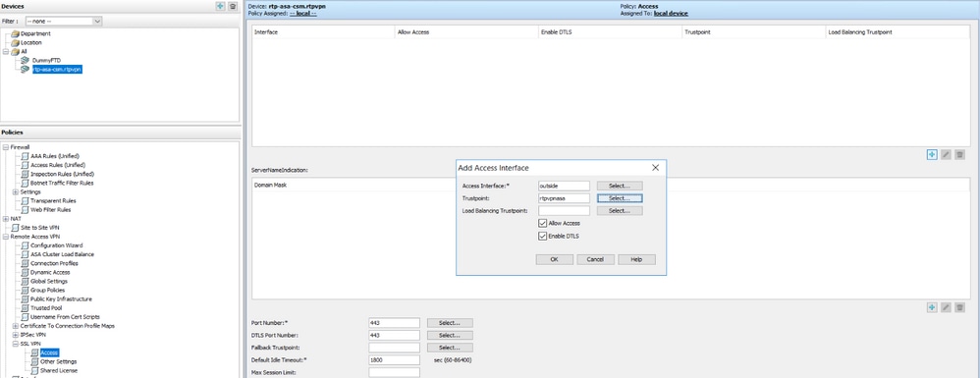
Task: Focus the Default Idle Timeout field
Action: pos(394,360)
